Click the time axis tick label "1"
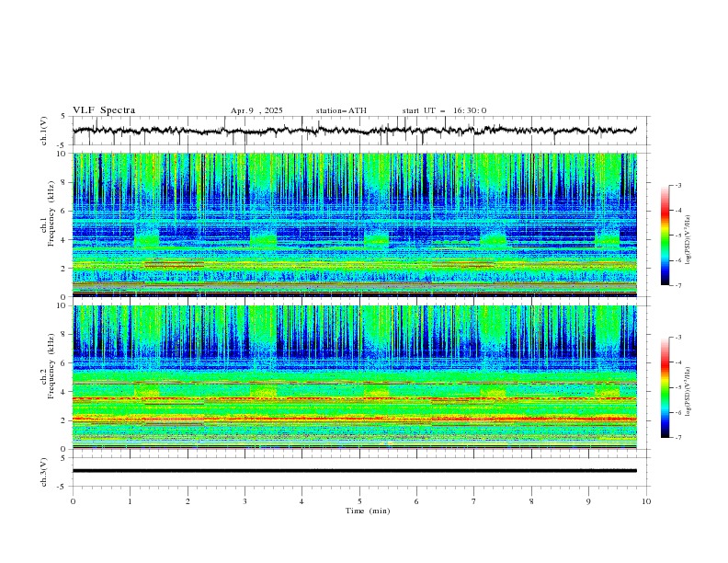This screenshot has height=563, width=728. [x=130, y=501]
